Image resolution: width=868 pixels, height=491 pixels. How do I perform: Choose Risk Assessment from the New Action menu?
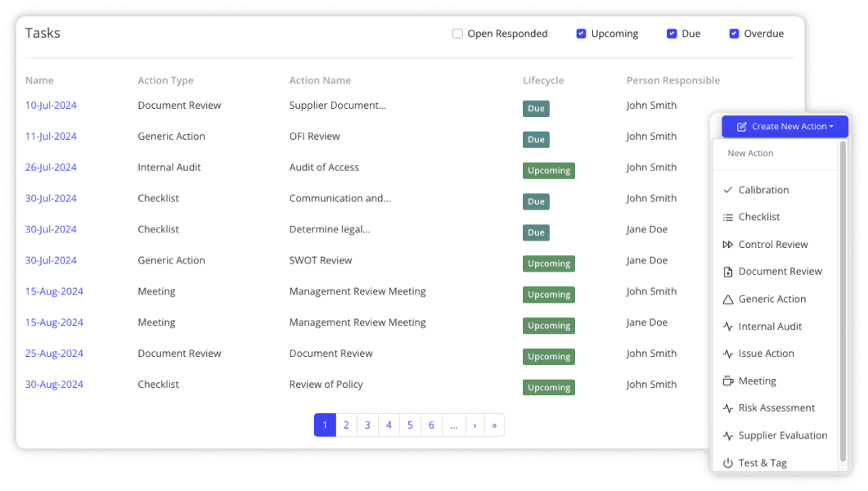[776, 408]
